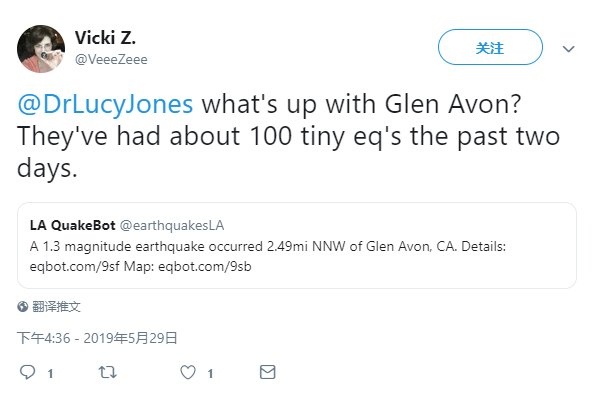Click the globe icon beside translate tweet
This screenshot has height=394, width=595.
pos(22,307)
